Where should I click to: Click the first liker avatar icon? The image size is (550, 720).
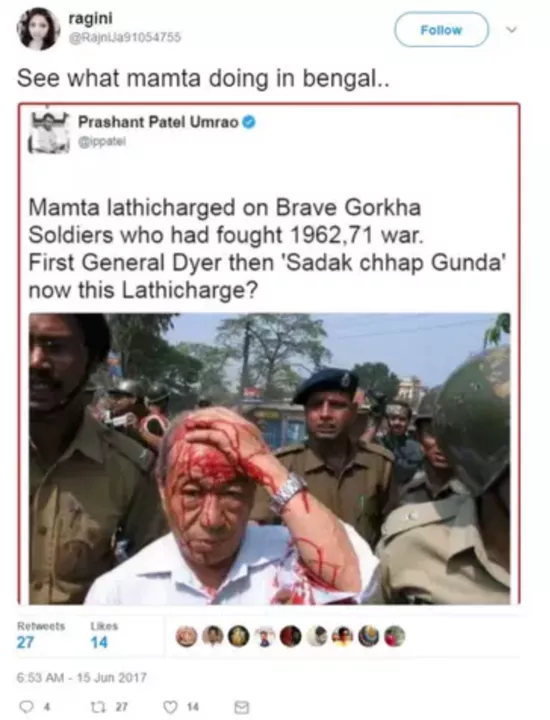[186, 636]
